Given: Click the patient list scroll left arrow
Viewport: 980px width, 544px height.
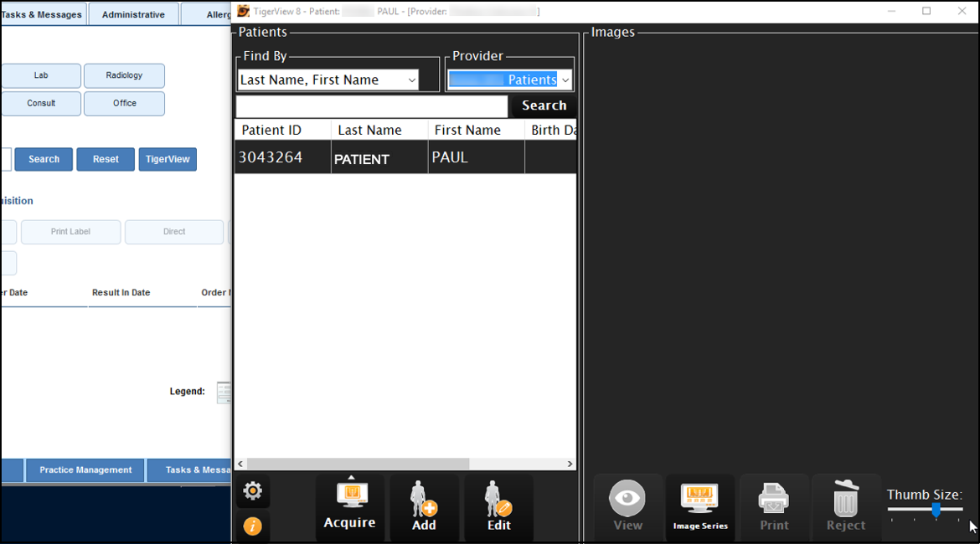Looking at the screenshot, I should point(240,464).
